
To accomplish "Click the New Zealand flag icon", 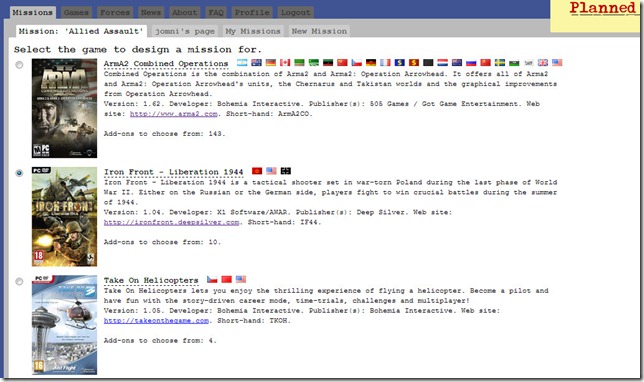I will 457,62.
